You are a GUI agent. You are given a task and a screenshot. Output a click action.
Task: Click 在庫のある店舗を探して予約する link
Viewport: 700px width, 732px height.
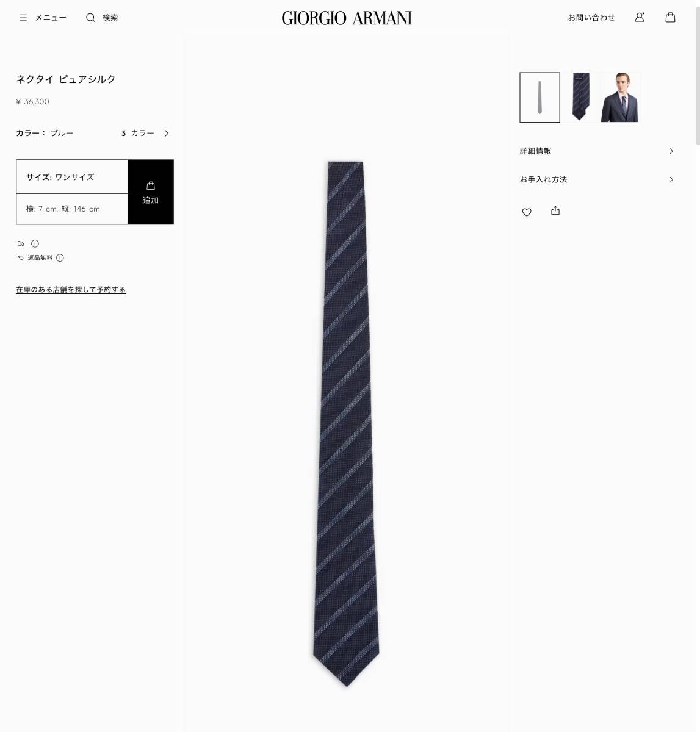tap(71, 290)
